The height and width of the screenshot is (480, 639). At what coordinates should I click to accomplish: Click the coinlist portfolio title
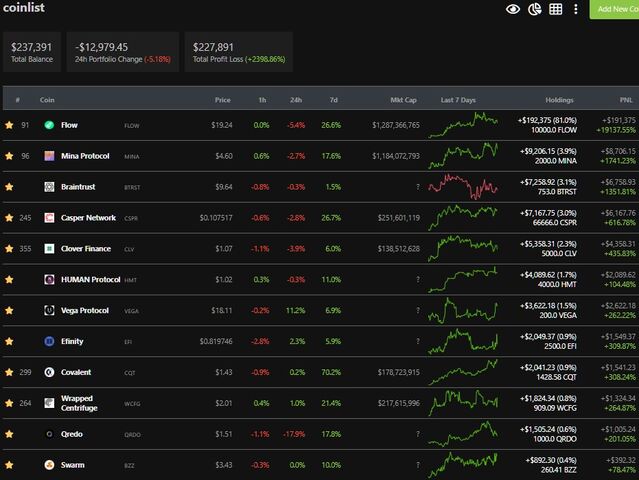[24, 8]
